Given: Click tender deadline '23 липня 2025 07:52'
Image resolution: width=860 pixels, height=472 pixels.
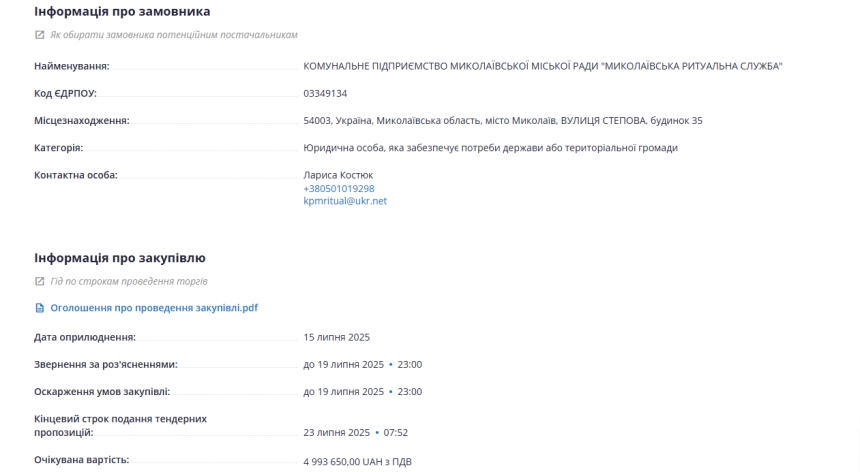Looking at the screenshot, I should pyautogui.click(x=355, y=433).
